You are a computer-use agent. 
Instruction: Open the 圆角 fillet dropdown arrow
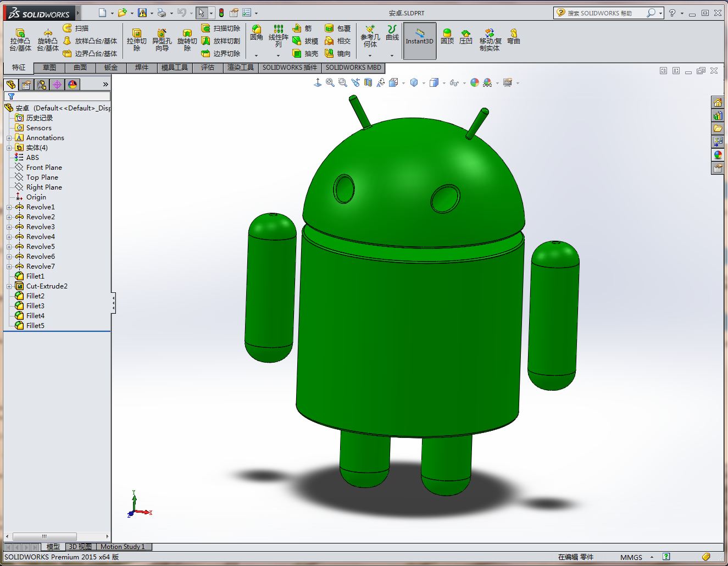tap(257, 56)
